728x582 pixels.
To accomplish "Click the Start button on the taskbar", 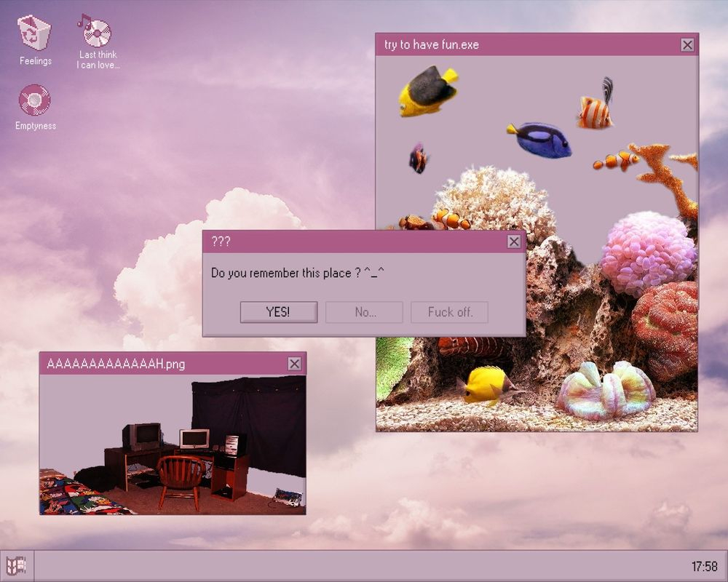I will 17,565.
